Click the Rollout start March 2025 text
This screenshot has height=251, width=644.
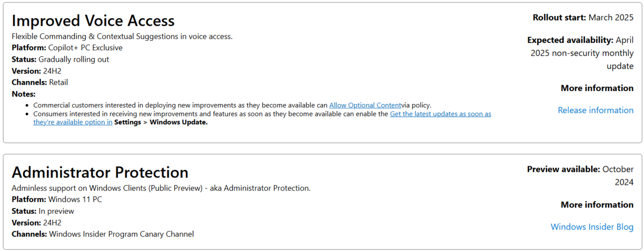pos(583,18)
